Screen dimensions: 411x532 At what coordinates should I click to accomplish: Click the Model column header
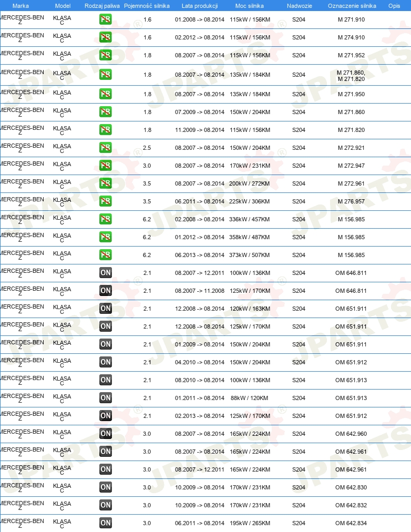[63, 6]
